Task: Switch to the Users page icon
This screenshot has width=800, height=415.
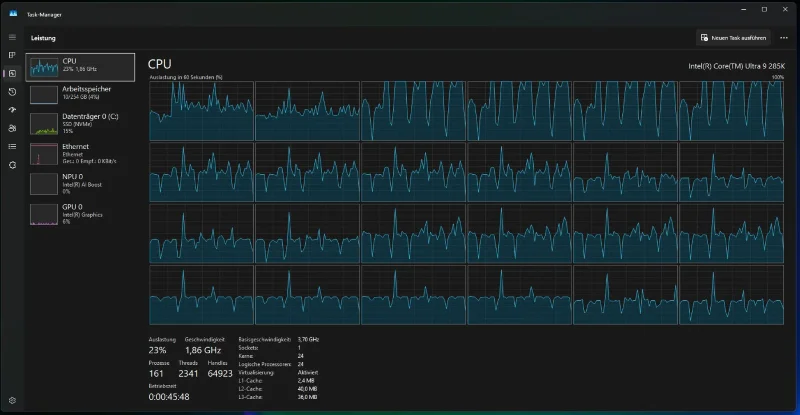Action: [x=12, y=128]
